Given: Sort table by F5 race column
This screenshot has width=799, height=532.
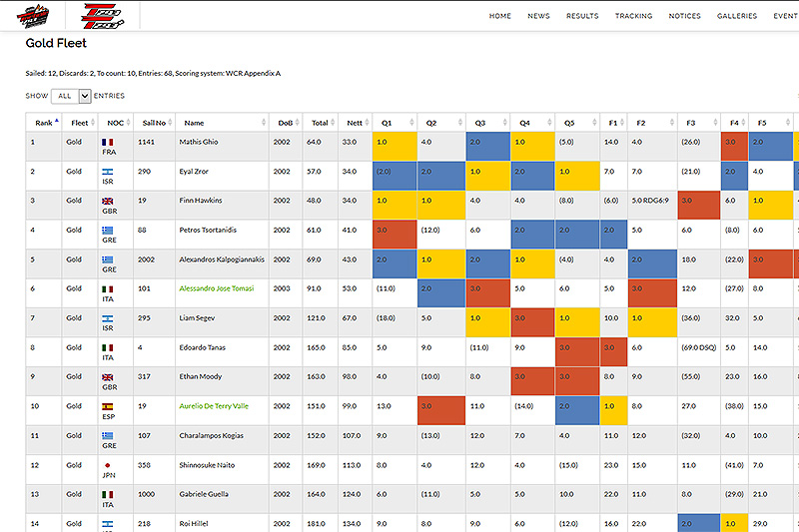Looking at the screenshot, I should [770, 123].
